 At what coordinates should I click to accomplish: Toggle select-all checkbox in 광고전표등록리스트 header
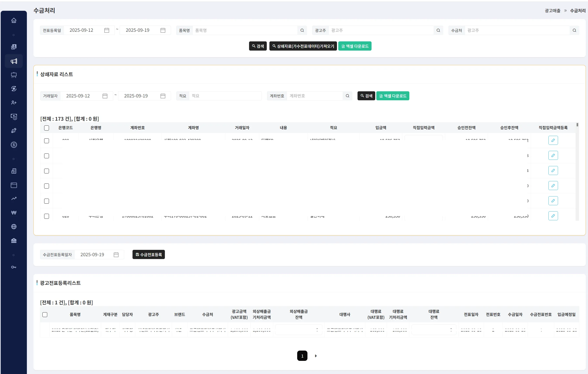click(45, 315)
